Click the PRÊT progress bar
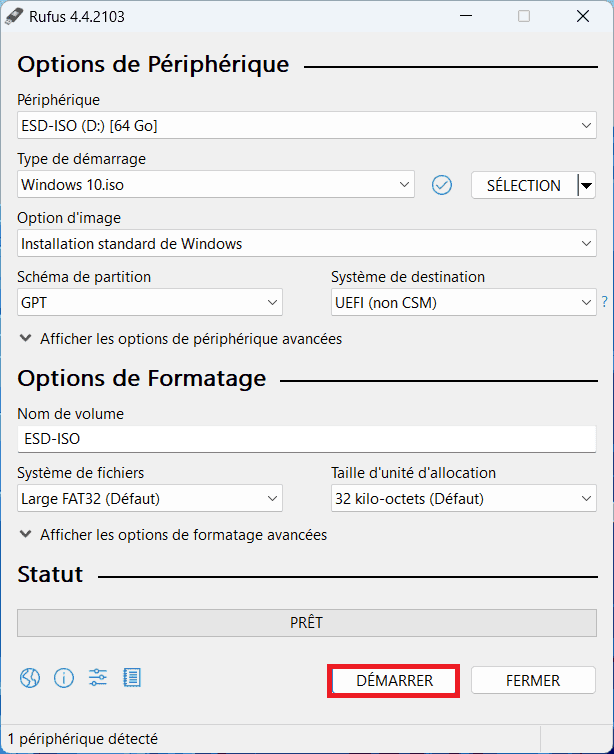Viewport: 614px width, 754px height. click(307, 623)
